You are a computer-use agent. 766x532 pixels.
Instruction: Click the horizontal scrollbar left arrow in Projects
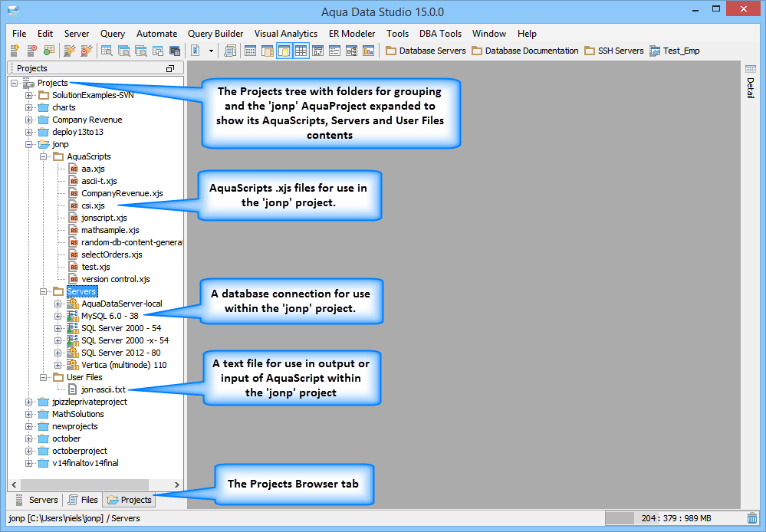[14, 484]
